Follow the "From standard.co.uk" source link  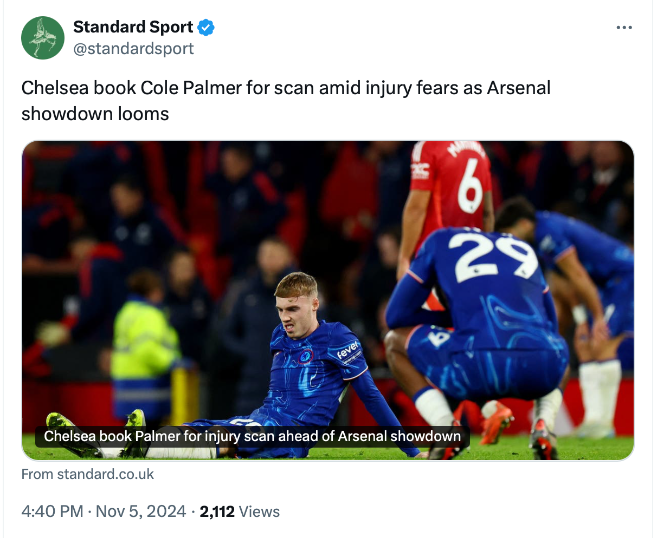coord(88,475)
